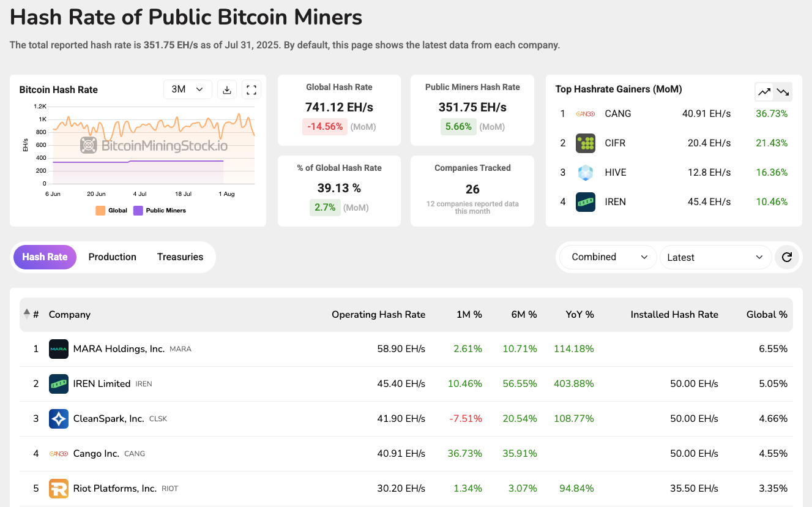
Task: Switch to the Production tab
Action: coord(112,257)
